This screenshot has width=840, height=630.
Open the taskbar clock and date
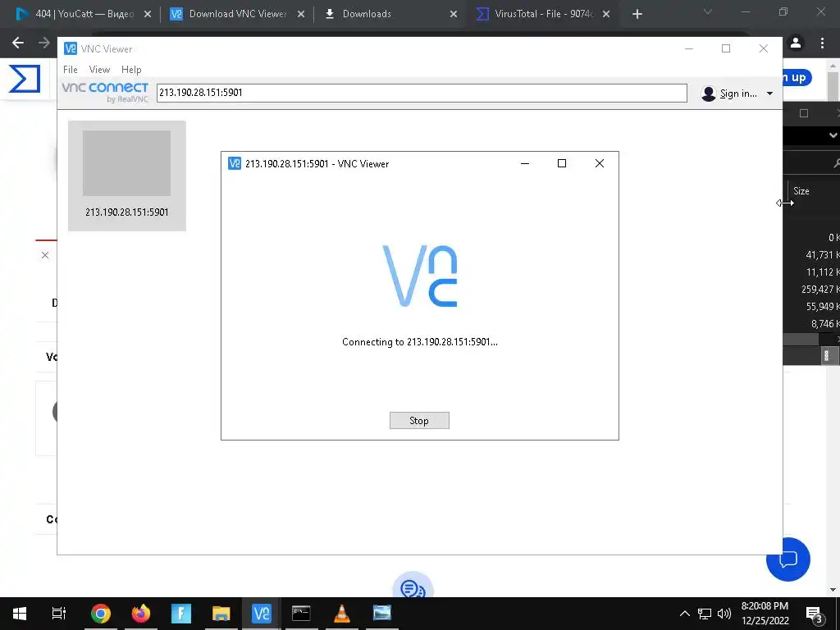(765, 614)
